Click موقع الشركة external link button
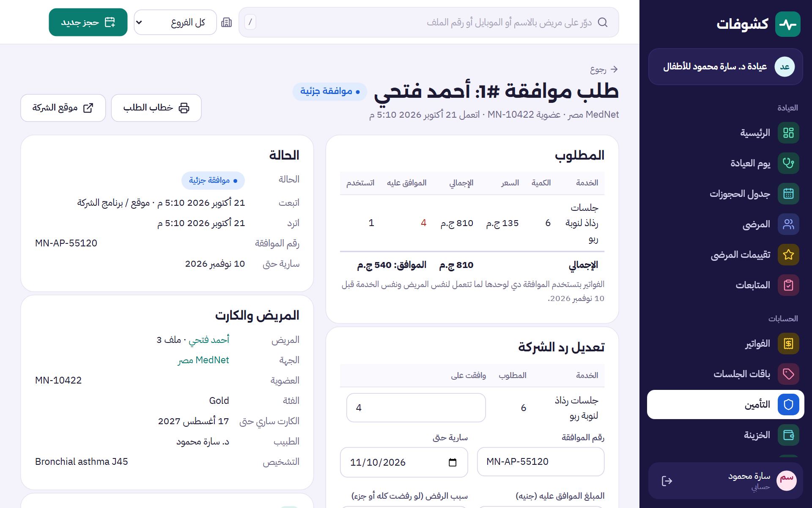812x508 pixels. point(63,108)
